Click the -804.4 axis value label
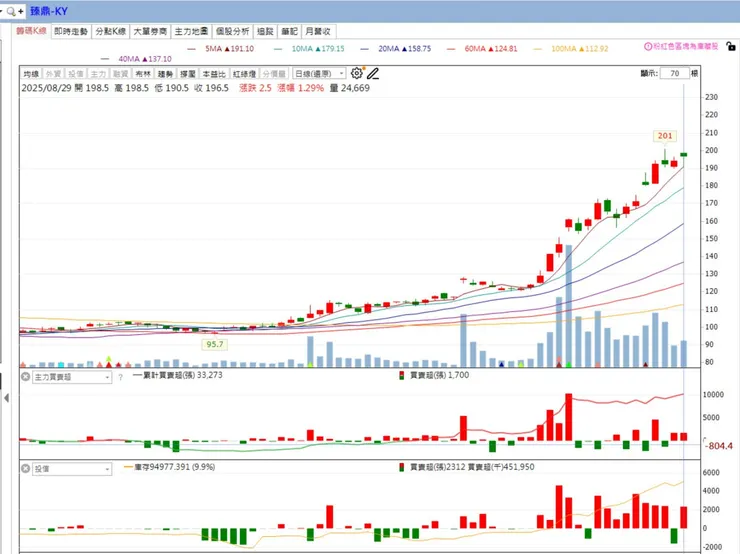 click(719, 446)
